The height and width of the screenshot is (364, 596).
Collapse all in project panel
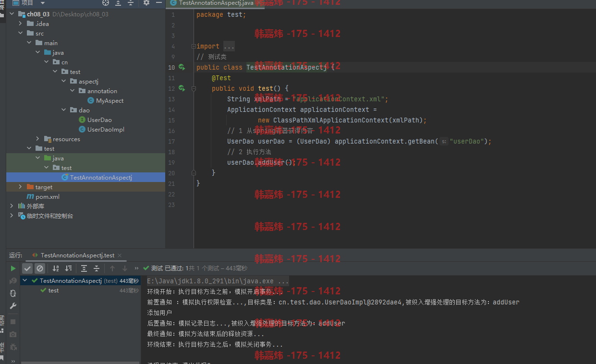tap(131, 2)
